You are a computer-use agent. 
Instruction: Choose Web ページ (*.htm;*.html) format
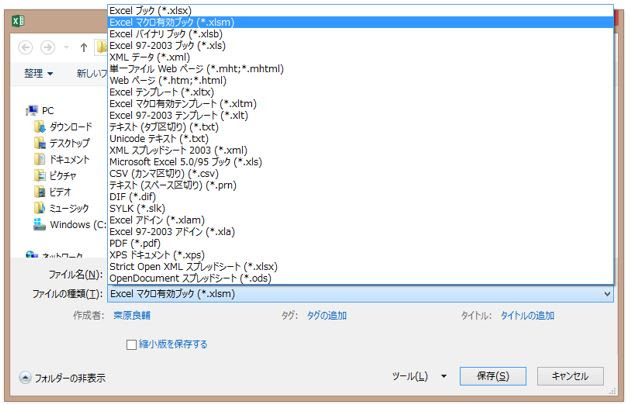(361, 80)
